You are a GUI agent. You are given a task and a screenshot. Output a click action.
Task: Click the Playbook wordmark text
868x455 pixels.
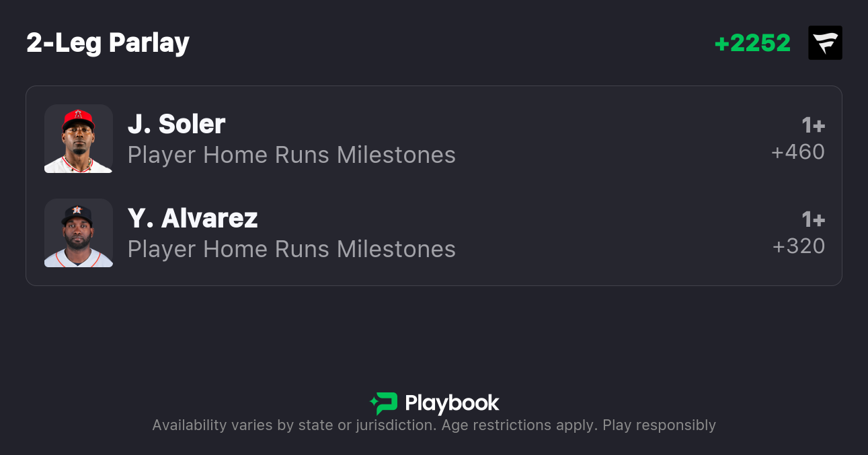click(x=452, y=403)
